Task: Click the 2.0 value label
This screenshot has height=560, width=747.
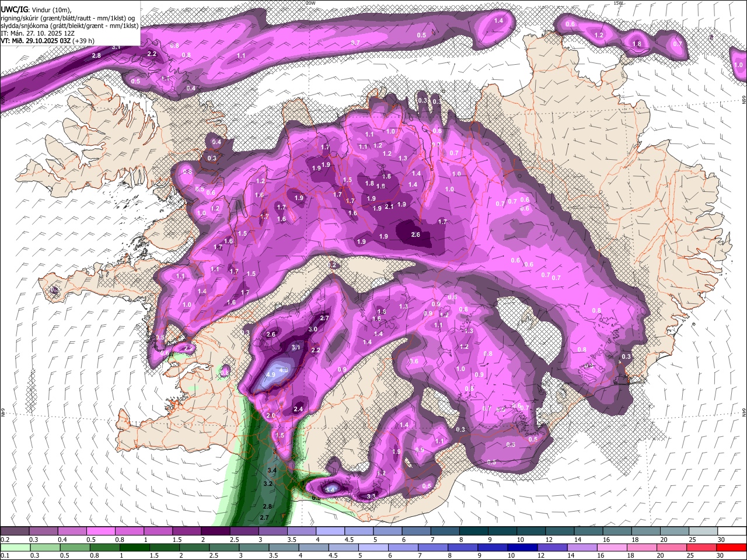Action: [271, 415]
